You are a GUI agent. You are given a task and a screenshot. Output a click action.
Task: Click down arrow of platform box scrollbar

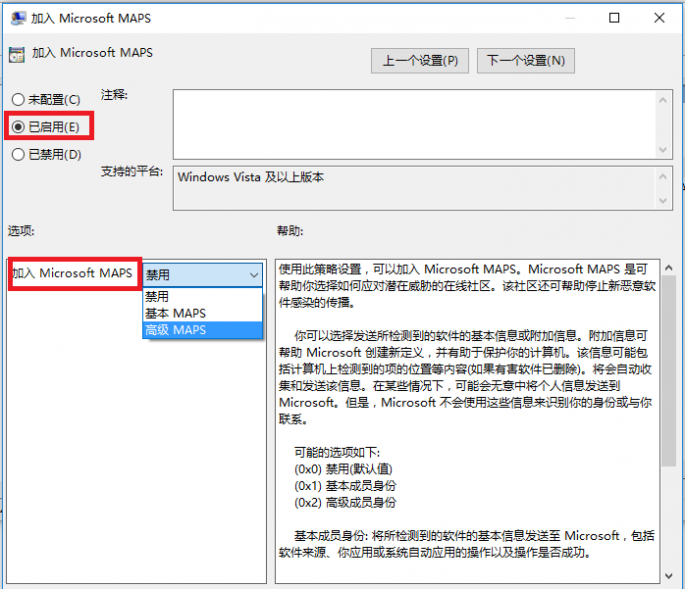(663, 201)
